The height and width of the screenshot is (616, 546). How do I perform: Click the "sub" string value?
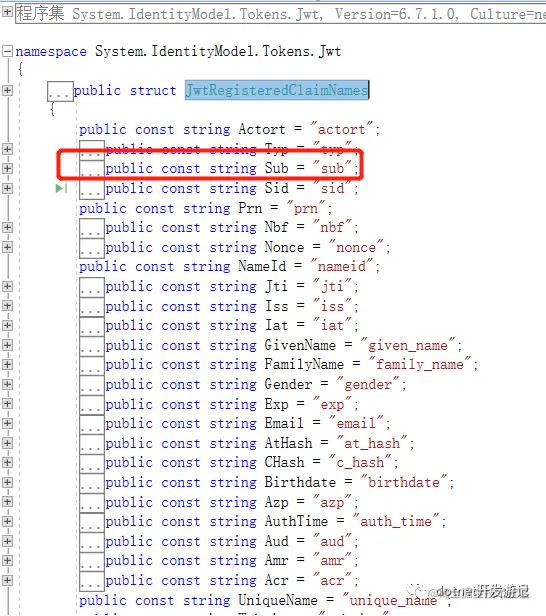[x=332, y=169]
